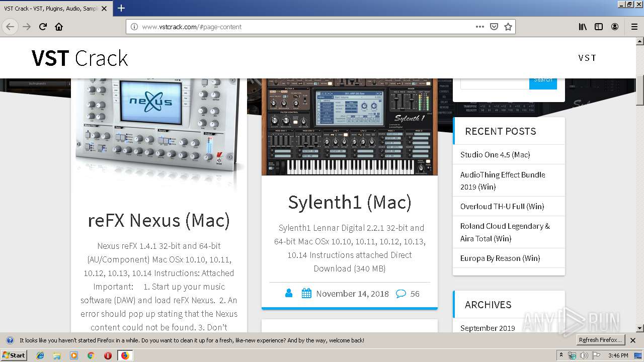The height and width of the screenshot is (362, 644).
Task: Click the scrollbar down arrow
Action: click(x=639, y=328)
